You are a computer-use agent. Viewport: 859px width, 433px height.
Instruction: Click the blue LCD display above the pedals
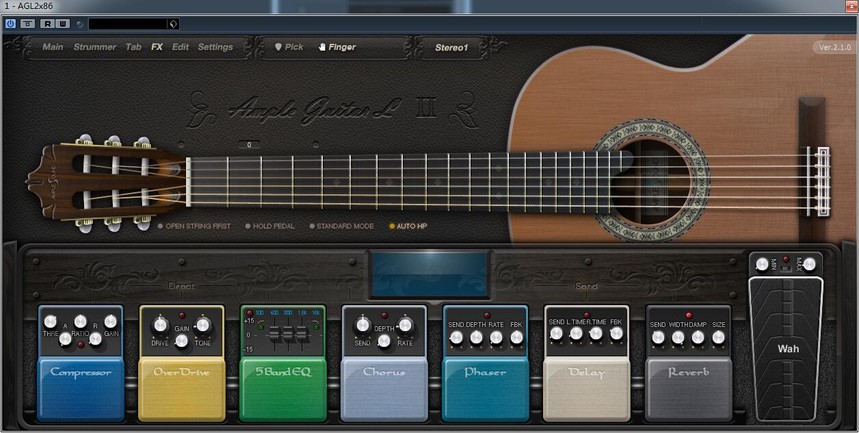coord(430,275)
